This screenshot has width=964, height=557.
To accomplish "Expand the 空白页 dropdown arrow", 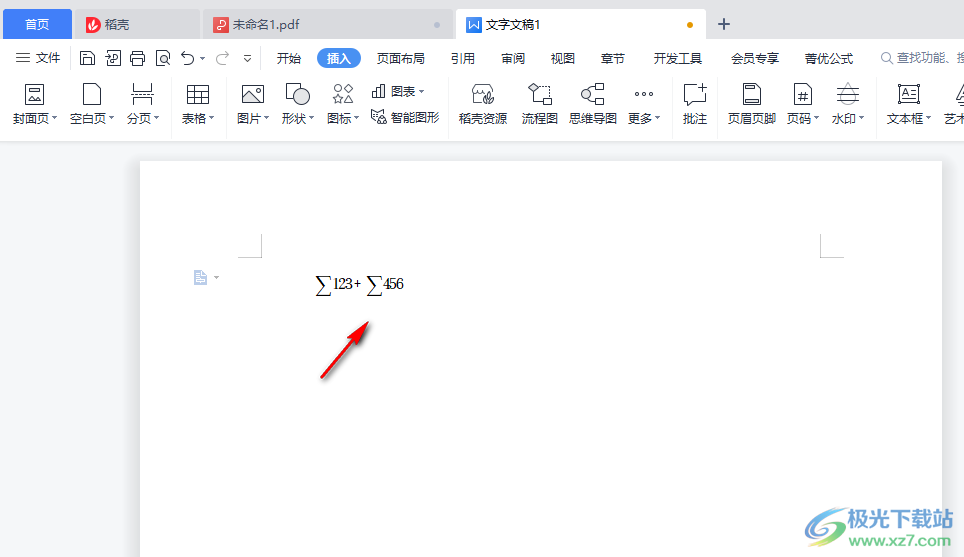I will (x=111, y=117).
